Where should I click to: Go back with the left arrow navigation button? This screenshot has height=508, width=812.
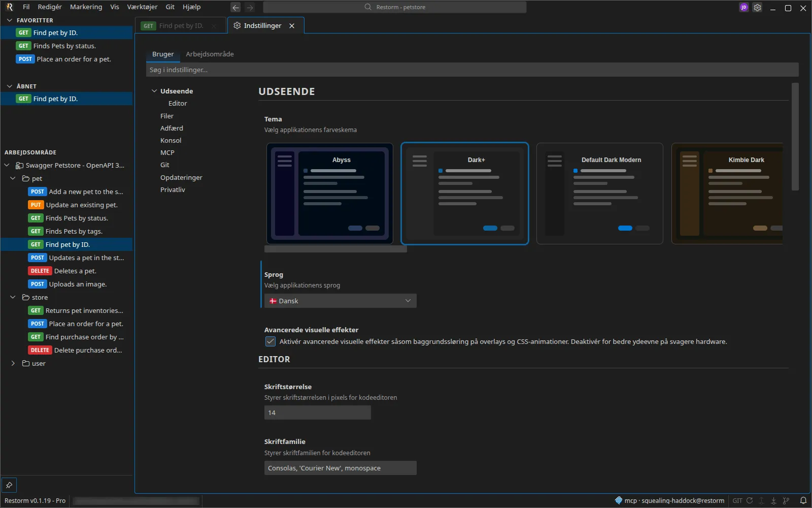point(235,7)
